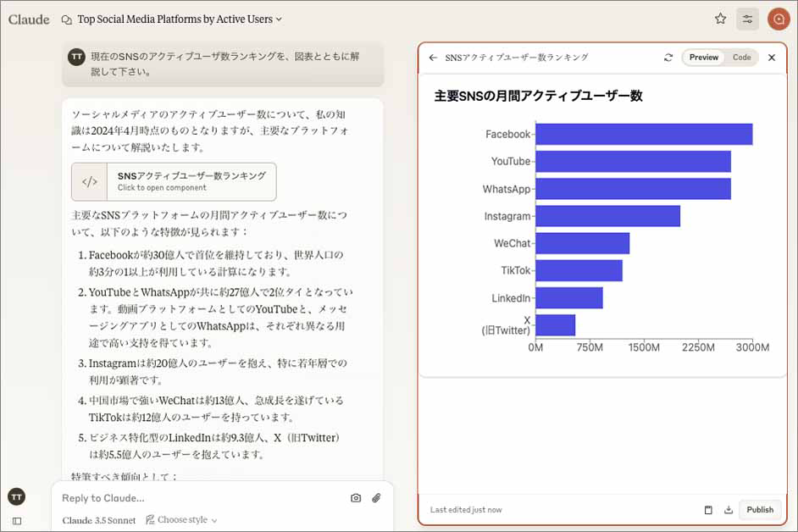Screen dimensions: 798x532
Task: Type in the Reply to Claude field
Action: point(199,498)
